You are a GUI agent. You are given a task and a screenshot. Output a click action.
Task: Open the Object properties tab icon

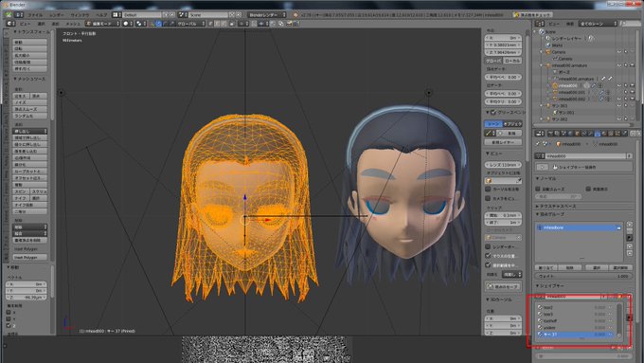coord(578,134)
